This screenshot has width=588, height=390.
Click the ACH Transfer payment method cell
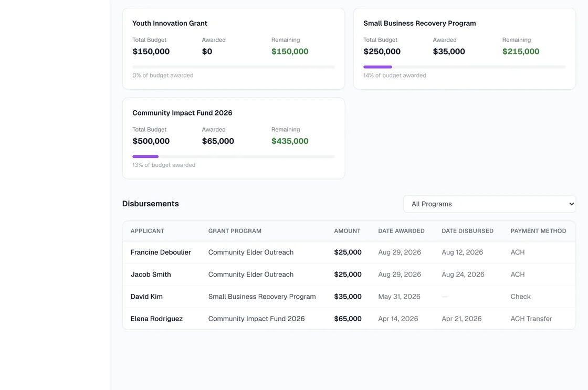pyautogui.click(x=531, y=319)
